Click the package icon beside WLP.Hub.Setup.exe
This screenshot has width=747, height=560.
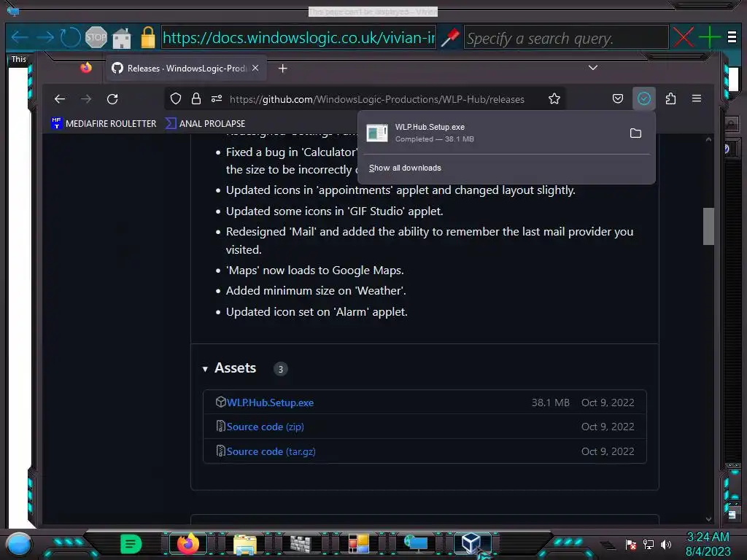pyautogui.click(x=220, y=402)
